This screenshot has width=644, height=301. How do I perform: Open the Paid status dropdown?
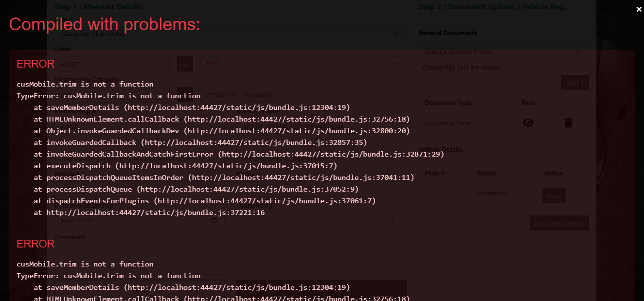[x=397, y=64]
